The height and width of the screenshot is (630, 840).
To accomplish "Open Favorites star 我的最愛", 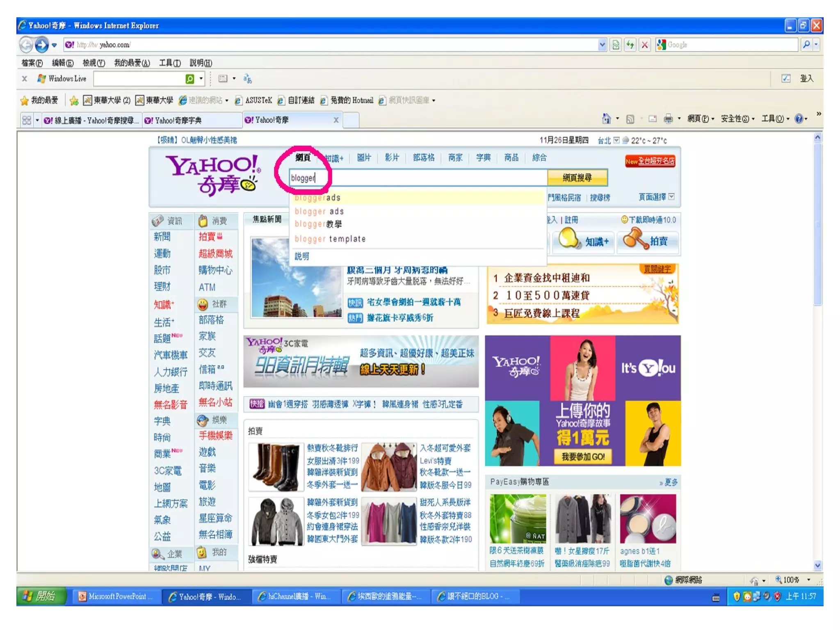I will pyautogui.click(x=39, y=100).
